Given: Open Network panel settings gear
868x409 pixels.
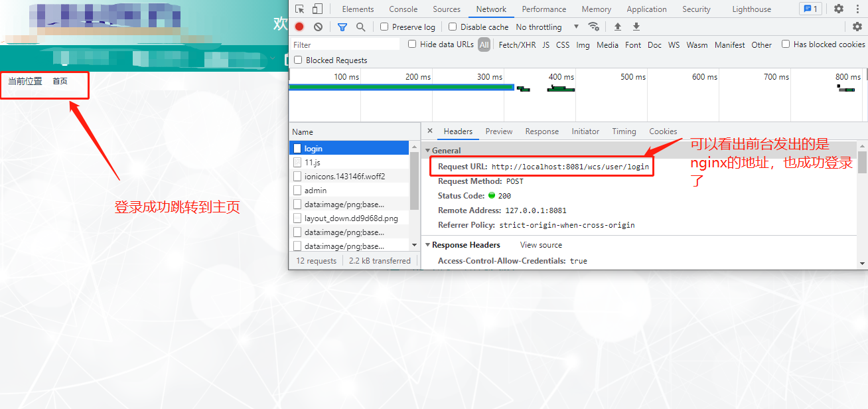Looking at the screenshot, I should (857, 27).
